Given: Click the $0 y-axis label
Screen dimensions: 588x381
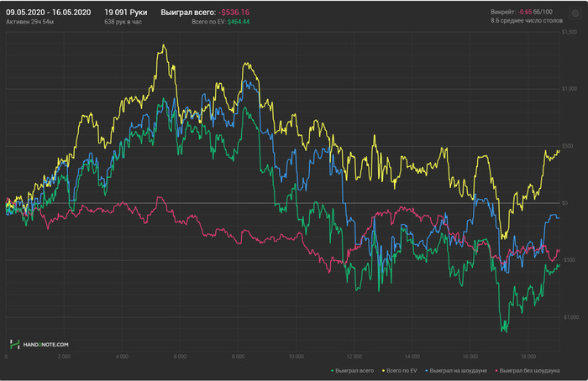Looking at the screenshot, I should 564,203.
